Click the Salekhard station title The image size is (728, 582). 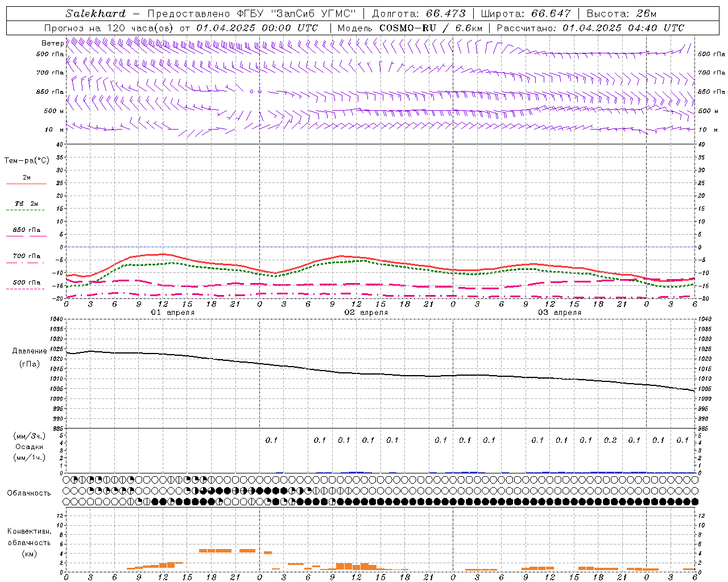click(96, 14)
